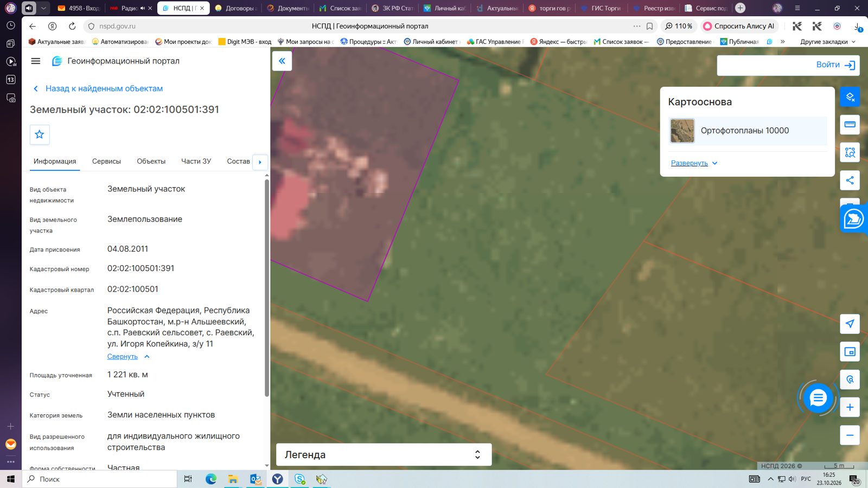The width and height of the screenshot is (868, 488).
Task: Locate my position with navigation arrow icon
Action: [x=850, y=324]
